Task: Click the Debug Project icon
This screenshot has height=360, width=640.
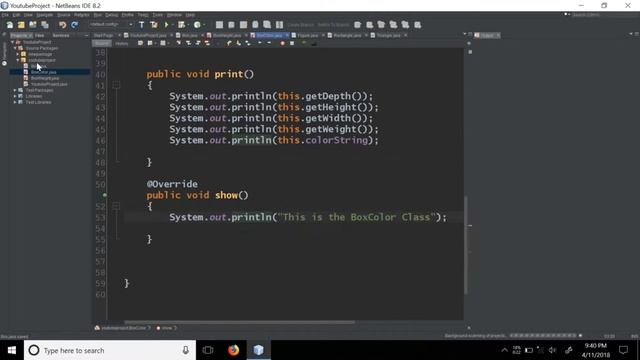Action: pyautogui.click(x=181, y=25)
